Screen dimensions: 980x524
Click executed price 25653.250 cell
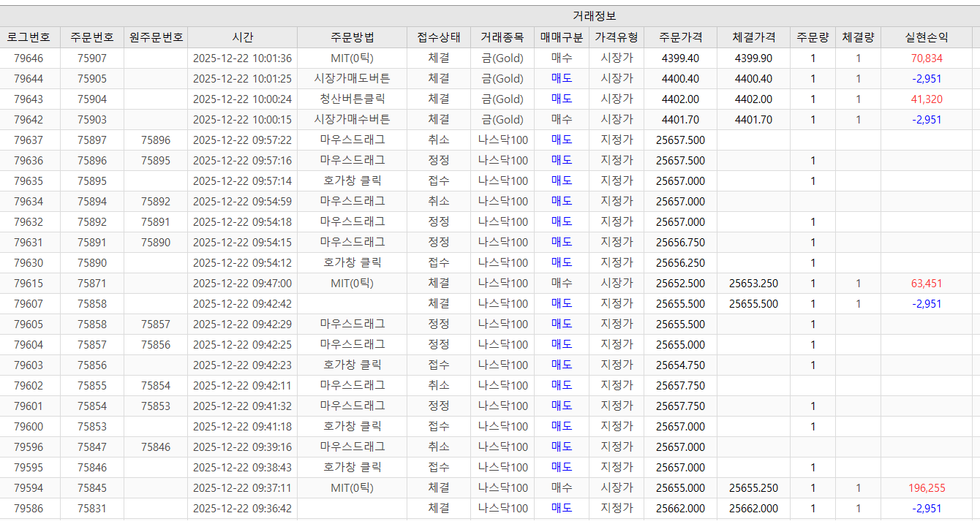tap(753, 284)
